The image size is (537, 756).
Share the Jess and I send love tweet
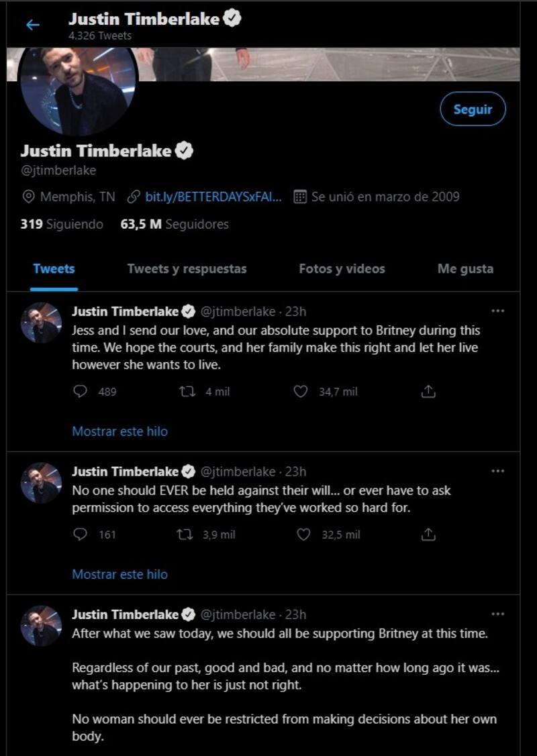pos(429,391)
